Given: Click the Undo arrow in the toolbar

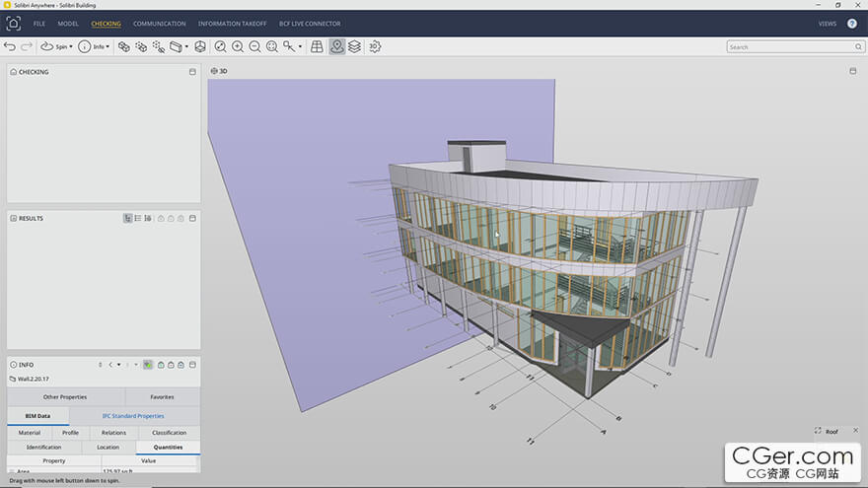Looking at the screenshot, I should pos(10,46).
